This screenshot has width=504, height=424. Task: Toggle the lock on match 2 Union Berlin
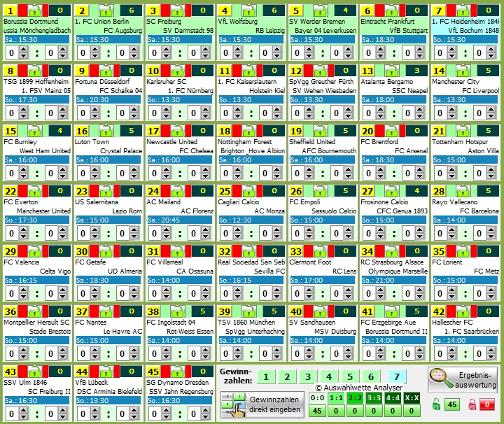tap(106, 11)
